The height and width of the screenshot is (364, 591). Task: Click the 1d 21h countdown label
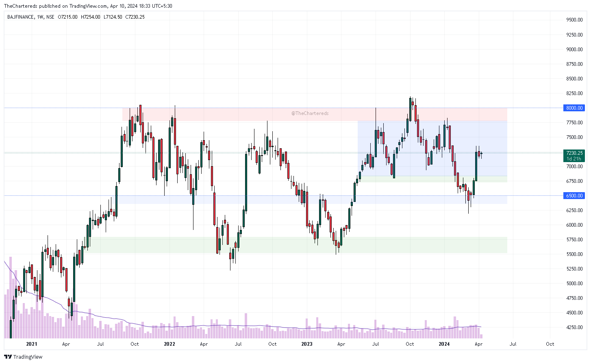(x=574, y=159)
